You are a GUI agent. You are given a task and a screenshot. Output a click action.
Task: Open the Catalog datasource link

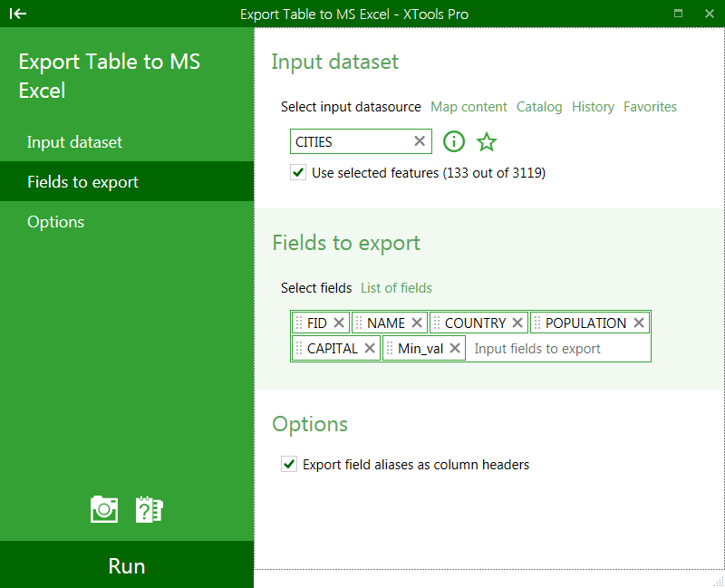click(539, 107)
